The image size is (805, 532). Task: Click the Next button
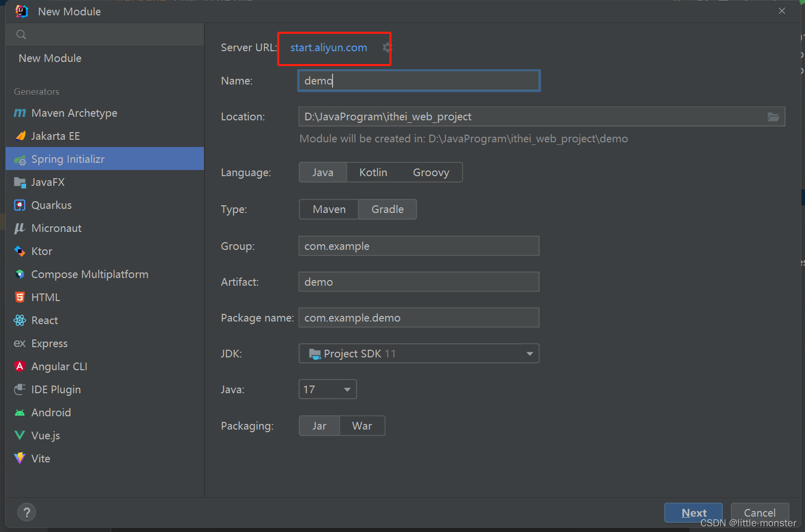[693, 513]
